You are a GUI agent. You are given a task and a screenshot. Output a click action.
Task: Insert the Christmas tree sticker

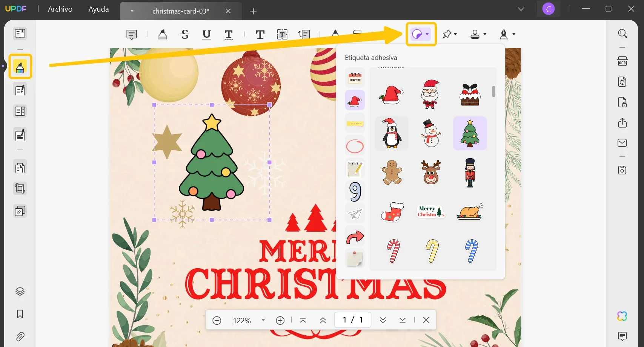point(470,133)
